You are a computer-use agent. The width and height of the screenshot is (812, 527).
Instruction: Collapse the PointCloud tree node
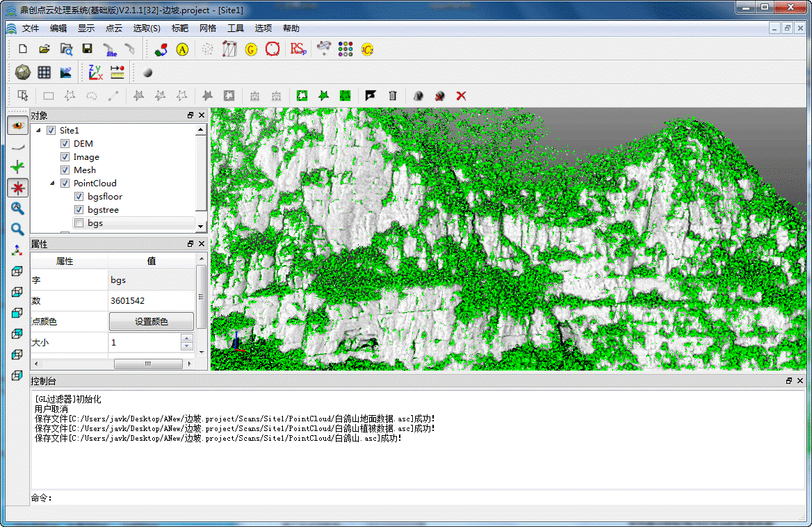click(x=52, y=184)
